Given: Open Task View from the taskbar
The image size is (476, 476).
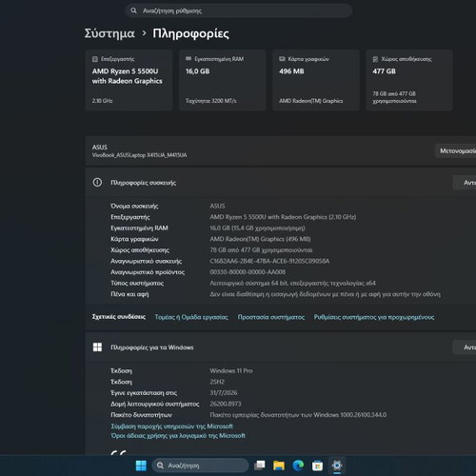Looking at the screenshot, I should (x=260, y=466).
